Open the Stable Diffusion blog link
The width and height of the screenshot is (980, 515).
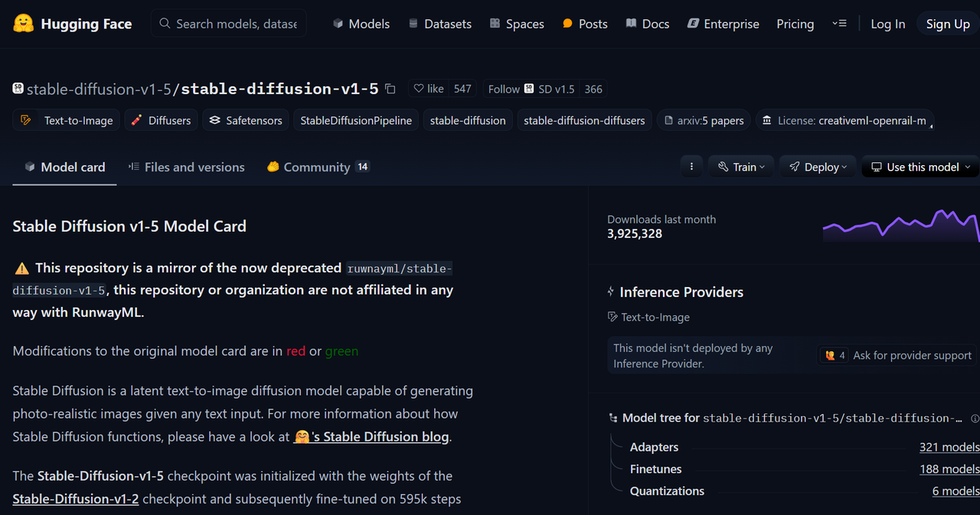tap(372, 437)
